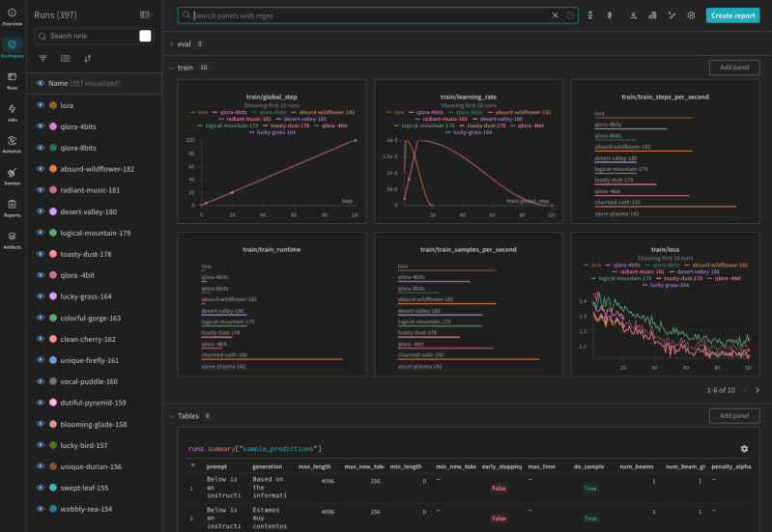Viewport: 772px width, 532px height.
Task: Click the x-axis settings icon in toolbar
Action: click(x=633, y=15)
